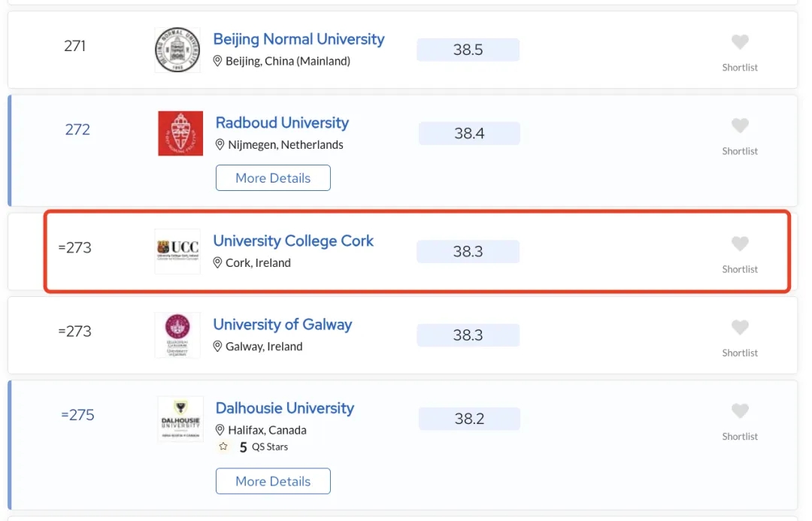Open the Radboud University link
Viewport: 812px width, 521px height.
point(282,123)
